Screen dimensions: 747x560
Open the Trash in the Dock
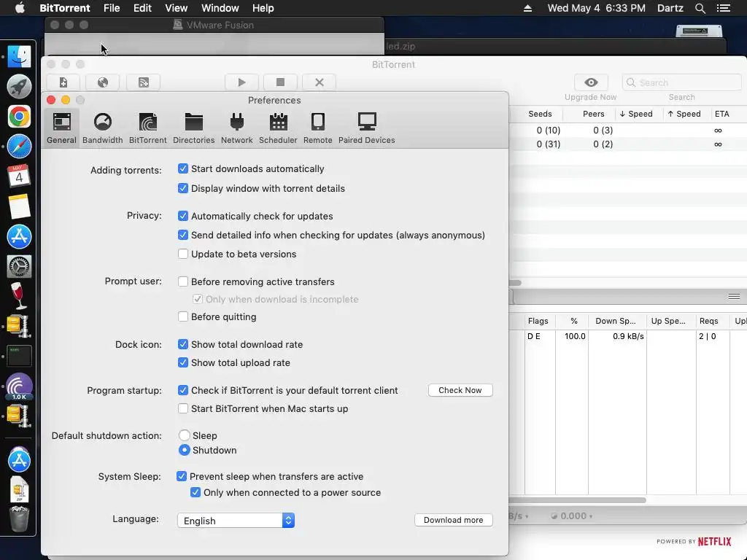click(x=19, y=519)
